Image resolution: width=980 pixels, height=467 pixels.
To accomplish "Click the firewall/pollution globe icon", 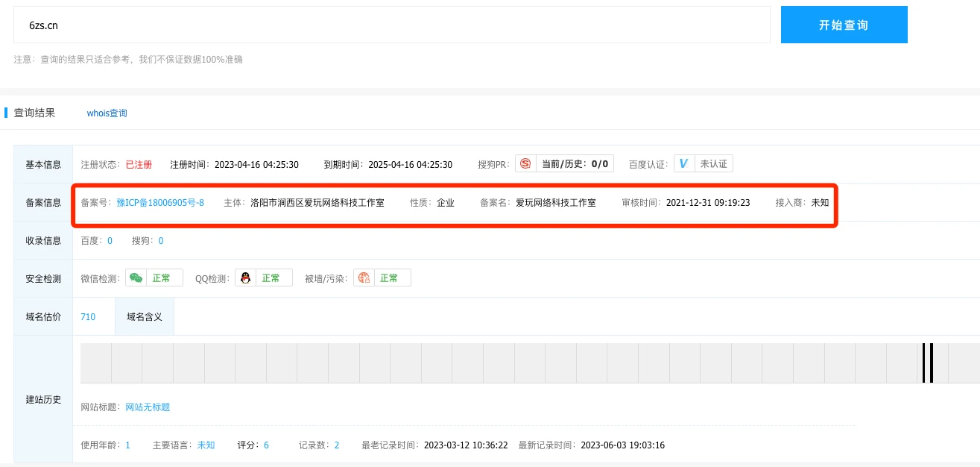I will tap(364, 278).
